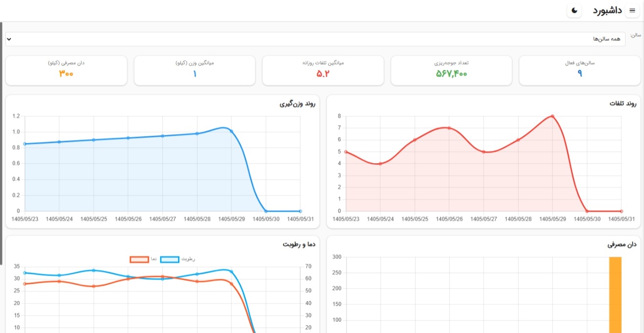Toggle the رطوبت series in the chart legend
This screenshot has height=333, width=644.
click(x=178, y=259)
